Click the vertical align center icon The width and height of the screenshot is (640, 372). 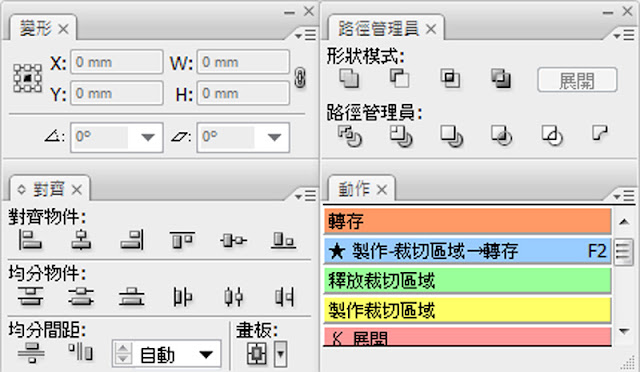click(x=233, y=240)
